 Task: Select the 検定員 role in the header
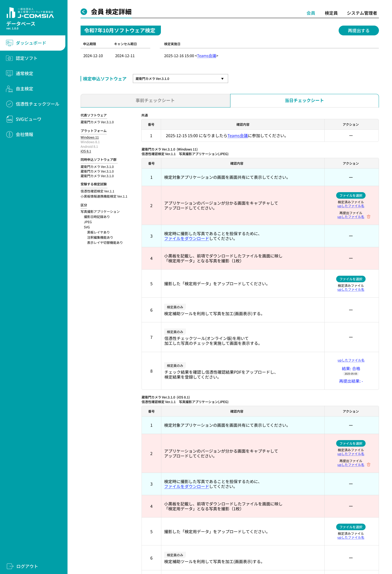point(331,13)
